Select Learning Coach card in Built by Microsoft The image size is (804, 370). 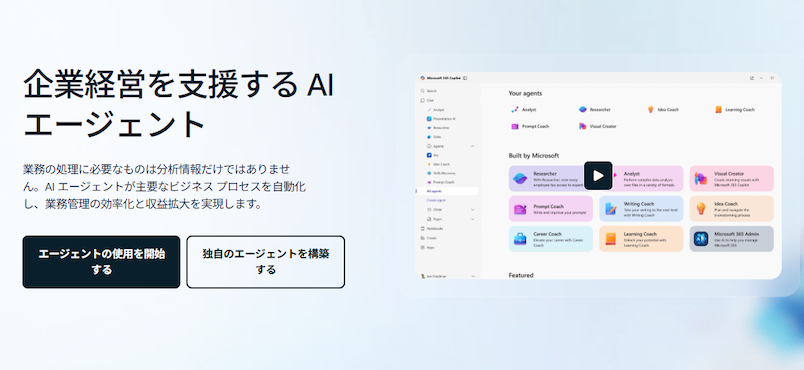pyautogui.click(x=641, y=239)
